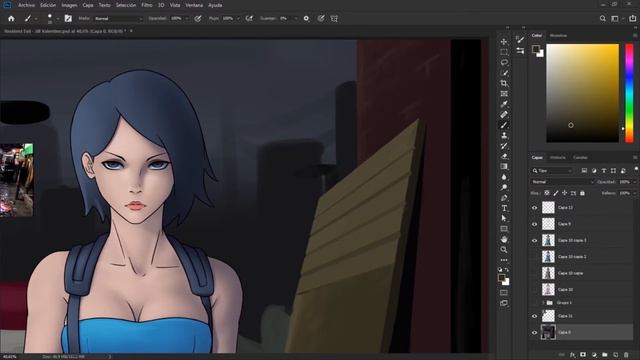Open smoothing options gear icon

coord(307,18)
